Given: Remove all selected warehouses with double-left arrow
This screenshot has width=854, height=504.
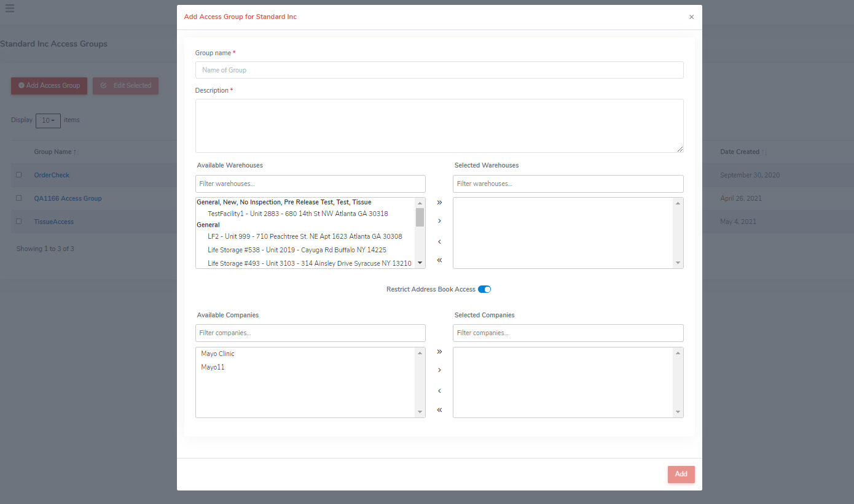Looking at the screenshot, I should (x=439, y=260).
